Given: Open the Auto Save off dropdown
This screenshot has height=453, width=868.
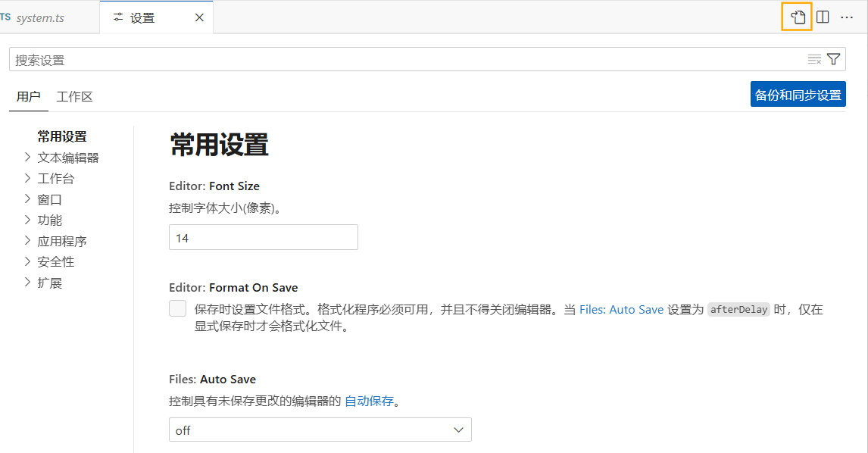Looking at the screenshot, I should click(320, 430).
